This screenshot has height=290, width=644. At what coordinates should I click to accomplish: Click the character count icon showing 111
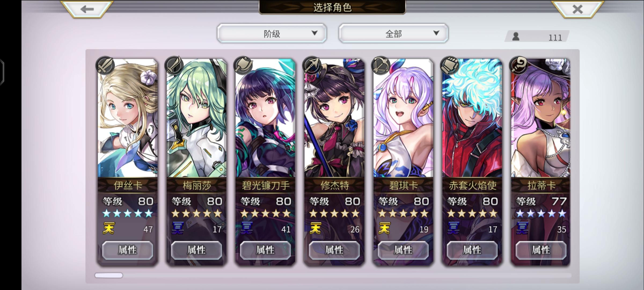(x=516, y=37)
